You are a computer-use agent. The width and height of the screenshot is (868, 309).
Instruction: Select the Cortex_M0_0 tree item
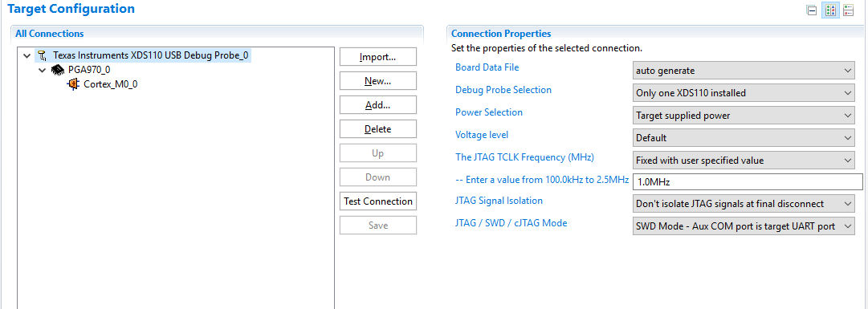click(103, 84)
